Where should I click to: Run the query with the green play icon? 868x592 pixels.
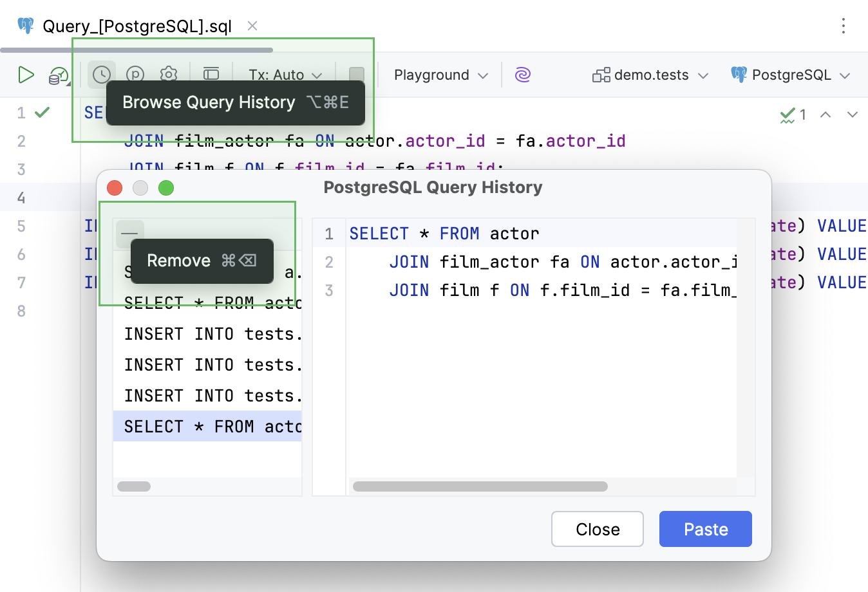tap(26, 75)
